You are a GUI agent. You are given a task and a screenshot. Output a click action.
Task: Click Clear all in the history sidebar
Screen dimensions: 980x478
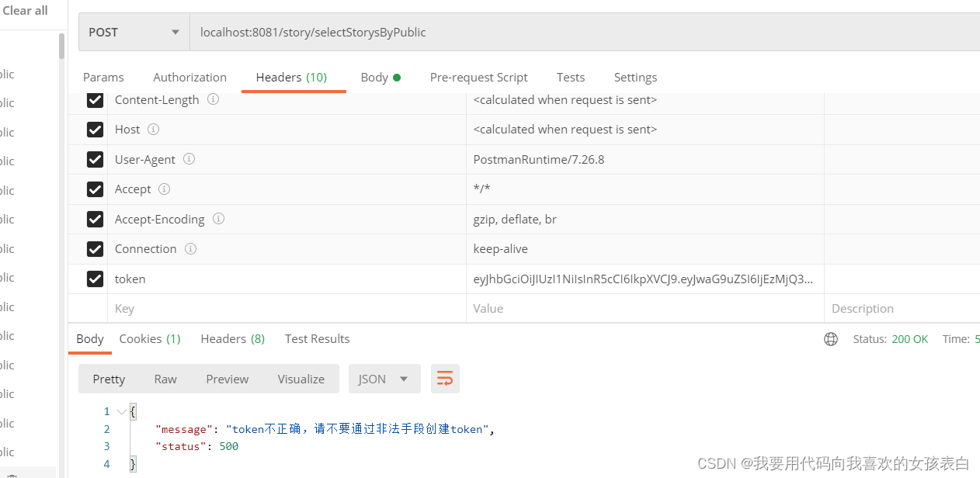(x=25, y=11)
